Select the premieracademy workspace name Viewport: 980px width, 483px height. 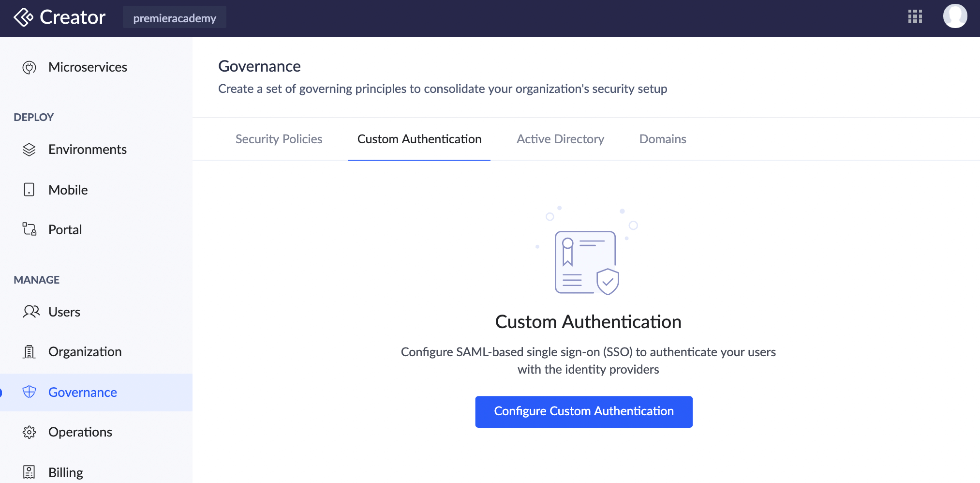tap(175, 18)
